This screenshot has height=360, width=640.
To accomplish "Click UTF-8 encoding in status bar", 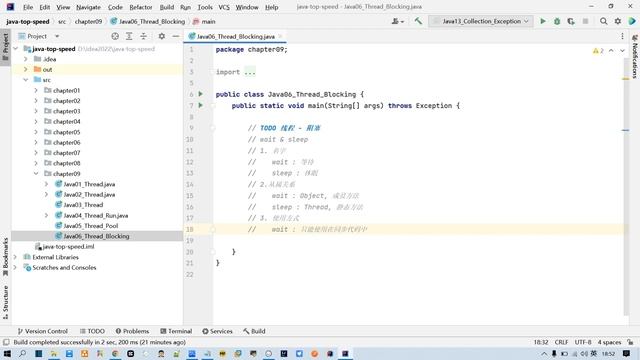I will click(583, 342).
